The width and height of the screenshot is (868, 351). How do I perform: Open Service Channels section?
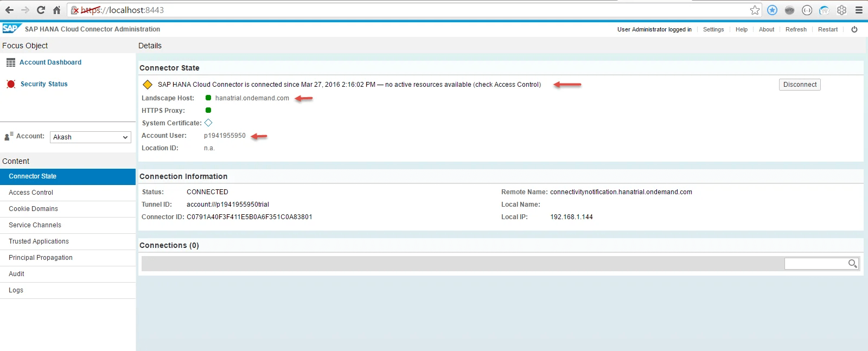pos(68,225)
